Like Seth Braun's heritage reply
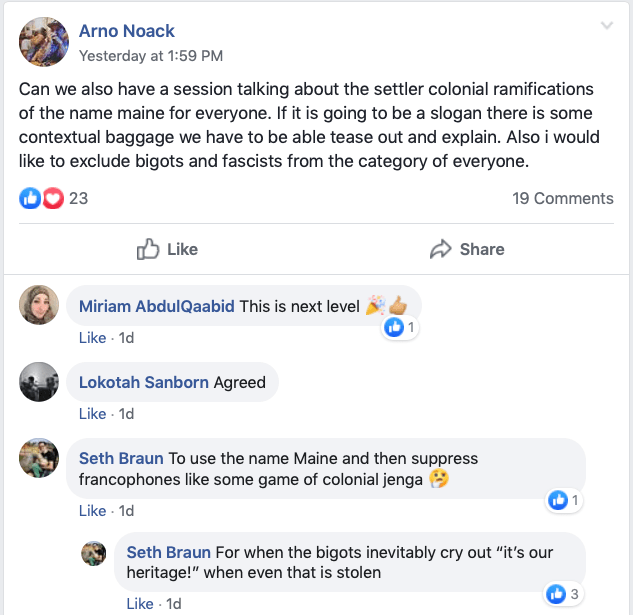633x615 pixels. pyautogui.click(x=140, y=604)
